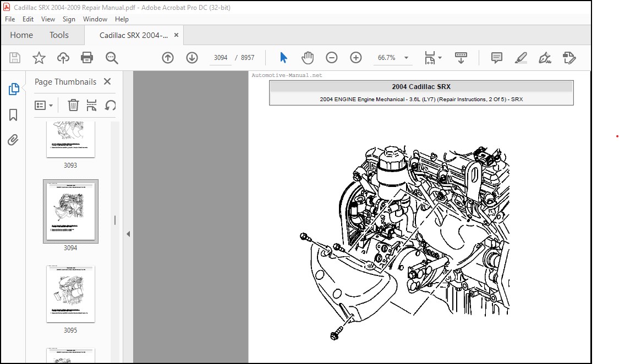The height and width of the screenshot is (364, 619).
Task: Open the Help menu
Action: [122, 19]
